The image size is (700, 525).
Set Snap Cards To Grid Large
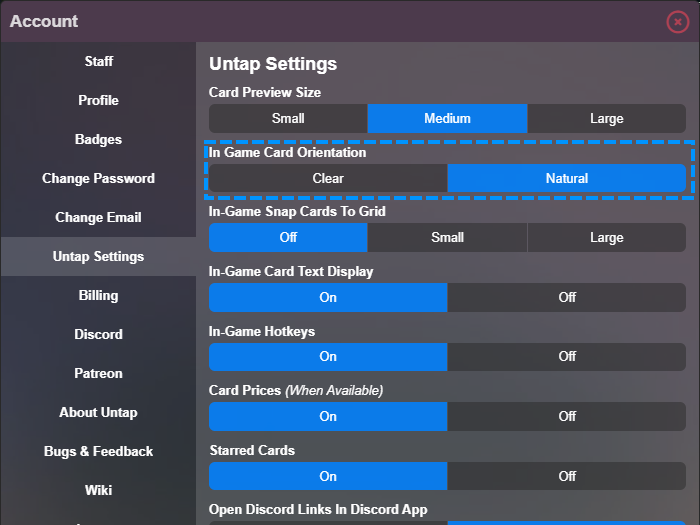point(607,238)
